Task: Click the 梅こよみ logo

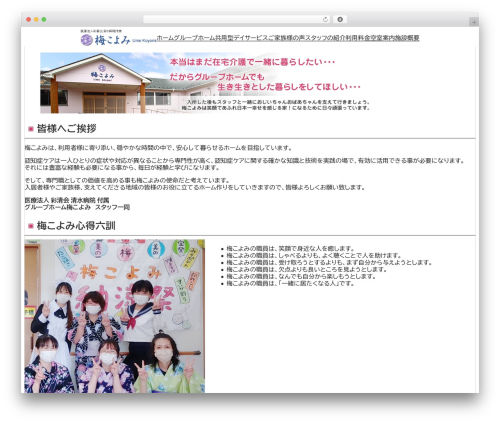Action: coord(118,38)
